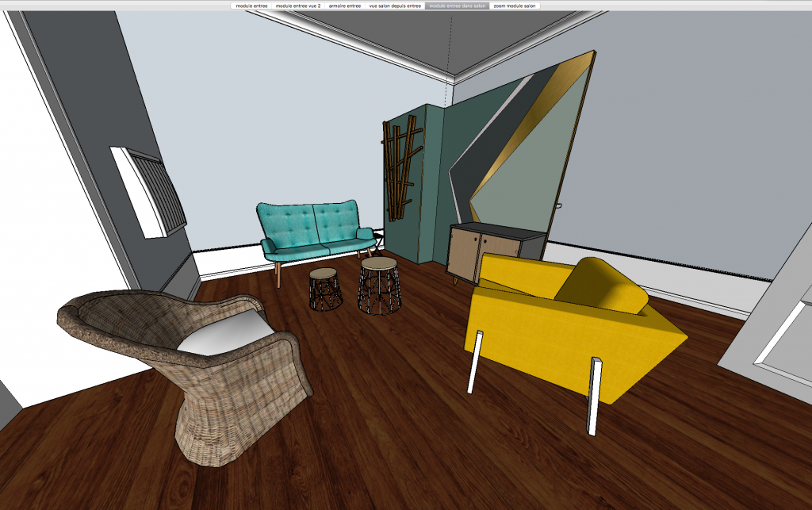This screenshot has height=510, width=812.
Task: Open the "module entree" scene tab
Action: click(x=251, y=6)
